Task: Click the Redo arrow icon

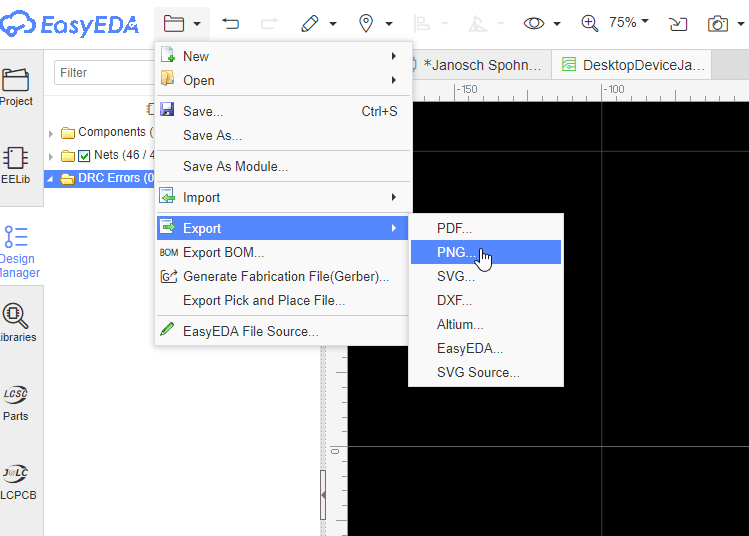Action: [269, 23]
